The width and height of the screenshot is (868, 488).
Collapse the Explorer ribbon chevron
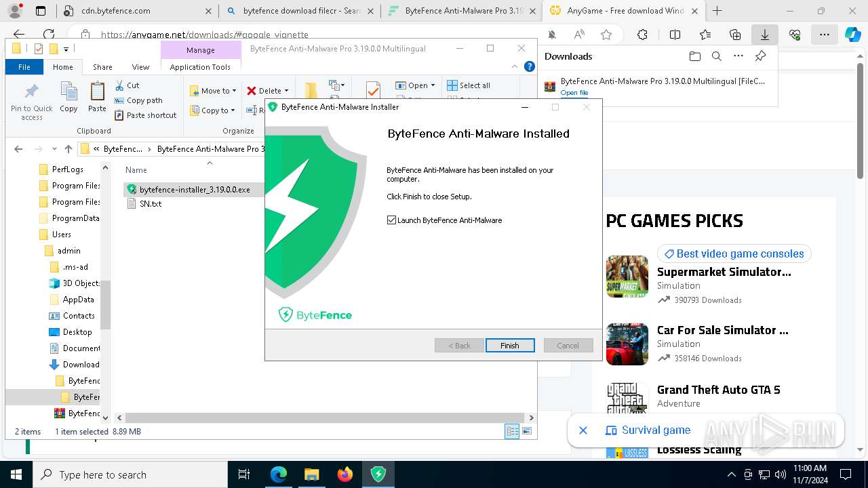[515, 66]
